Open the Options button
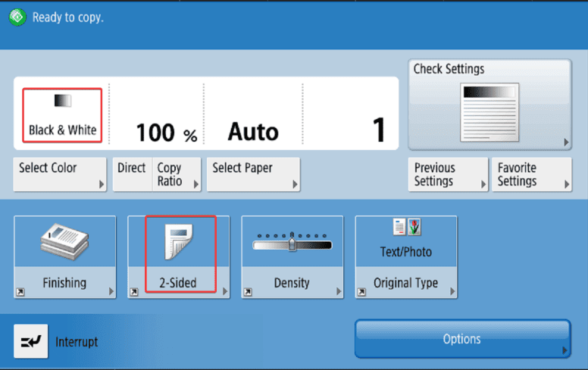 pyautogui.click(x=462, y=339)
